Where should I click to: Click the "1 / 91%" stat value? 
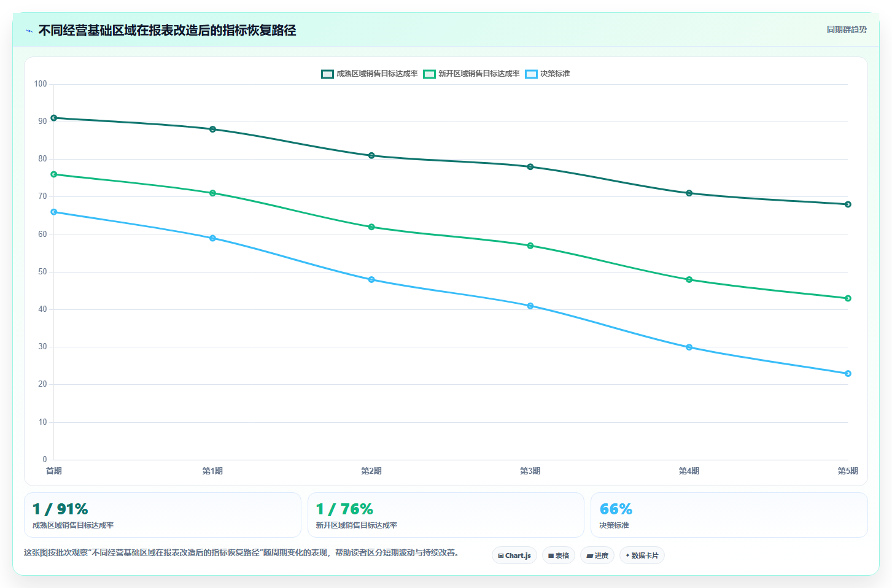click(60, 509)
